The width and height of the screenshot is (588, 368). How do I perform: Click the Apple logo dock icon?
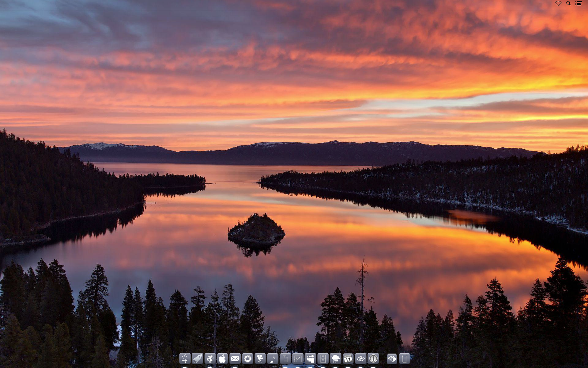(x=222, y=358)
